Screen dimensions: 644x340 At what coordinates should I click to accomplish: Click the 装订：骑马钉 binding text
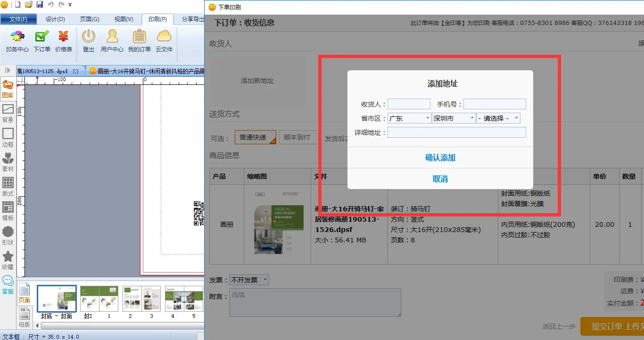411,208
